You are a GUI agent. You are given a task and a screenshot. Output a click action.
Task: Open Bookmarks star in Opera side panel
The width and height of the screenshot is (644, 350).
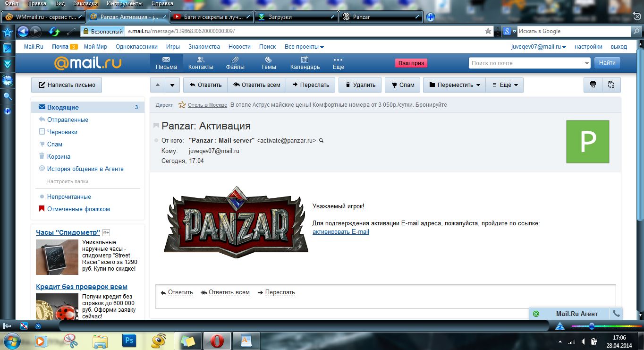(x=8, y=32)
